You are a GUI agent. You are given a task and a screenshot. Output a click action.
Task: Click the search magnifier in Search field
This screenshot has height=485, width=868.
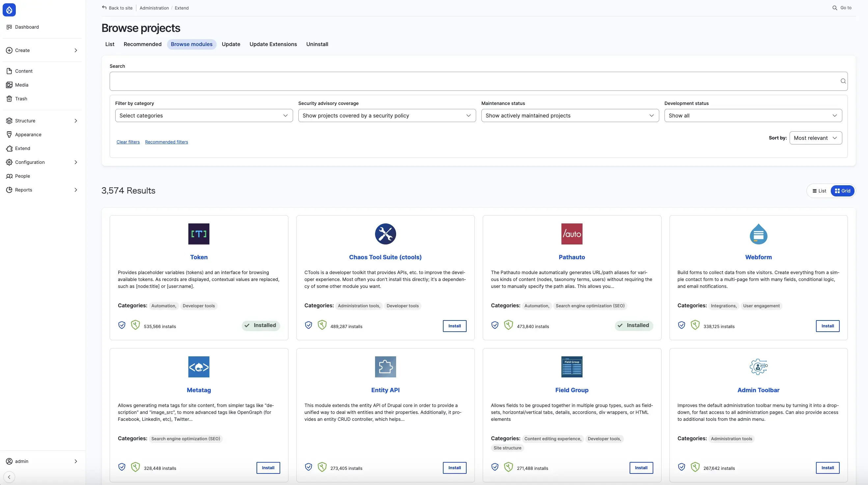pyautogui.click(x=843, y=81)
